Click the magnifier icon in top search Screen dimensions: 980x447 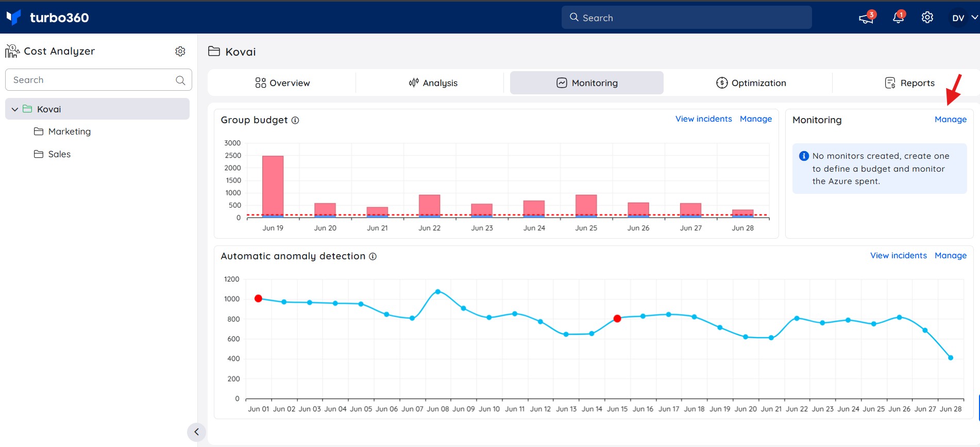574,17
